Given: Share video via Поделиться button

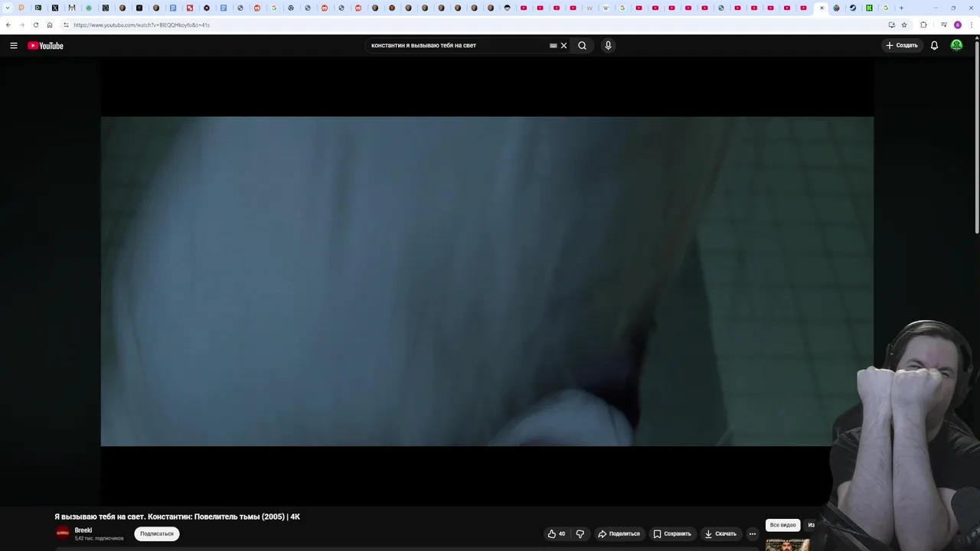Looking at the screenshot, I should [x=619, y=534].
